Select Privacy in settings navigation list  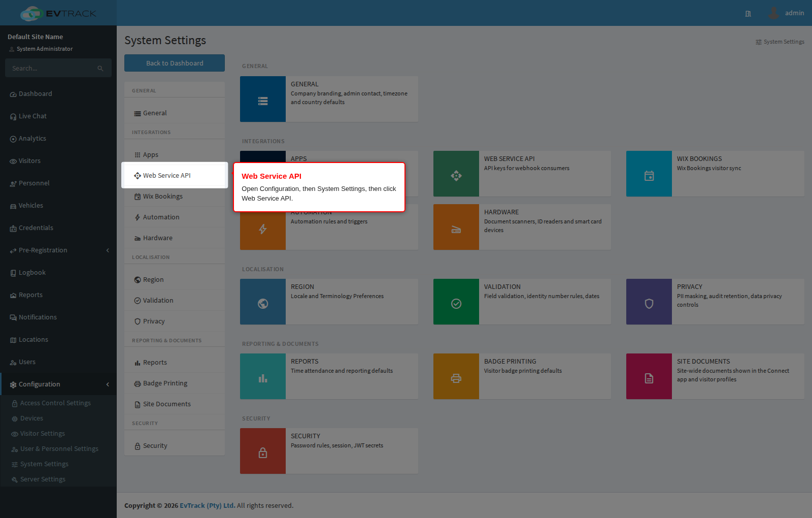[x=175, y=321]
